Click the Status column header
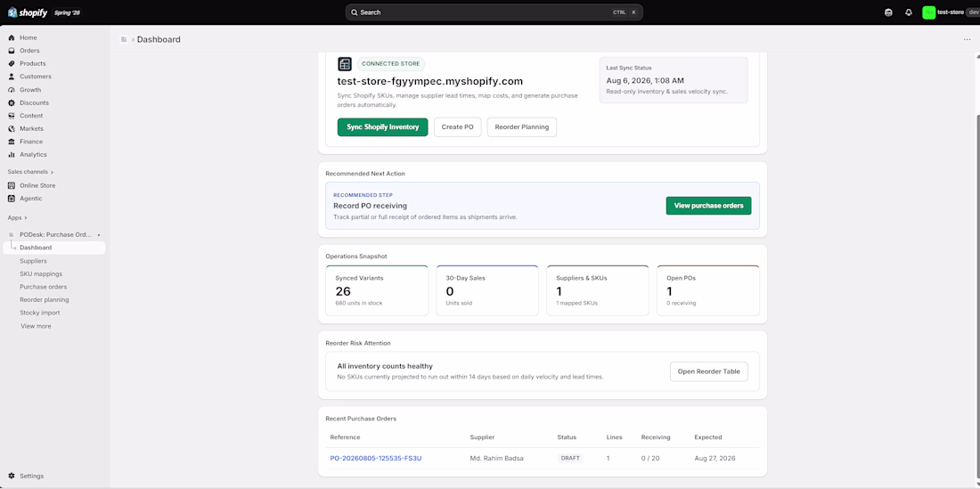The image size is (980, 489). click(x=567, y=438)
